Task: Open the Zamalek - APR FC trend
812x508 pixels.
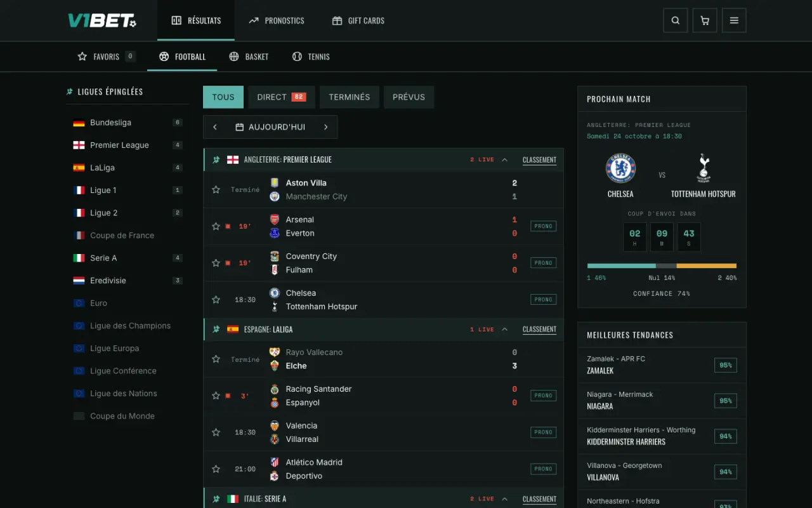Action: click(662, 365)
